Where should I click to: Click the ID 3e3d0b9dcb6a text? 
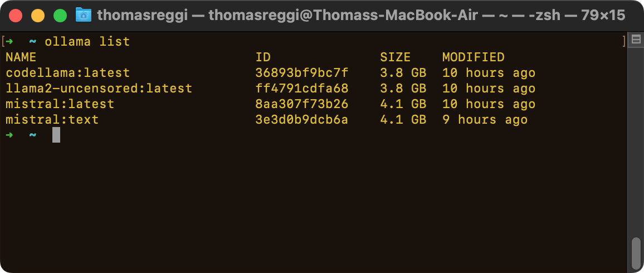pos(302,119)
